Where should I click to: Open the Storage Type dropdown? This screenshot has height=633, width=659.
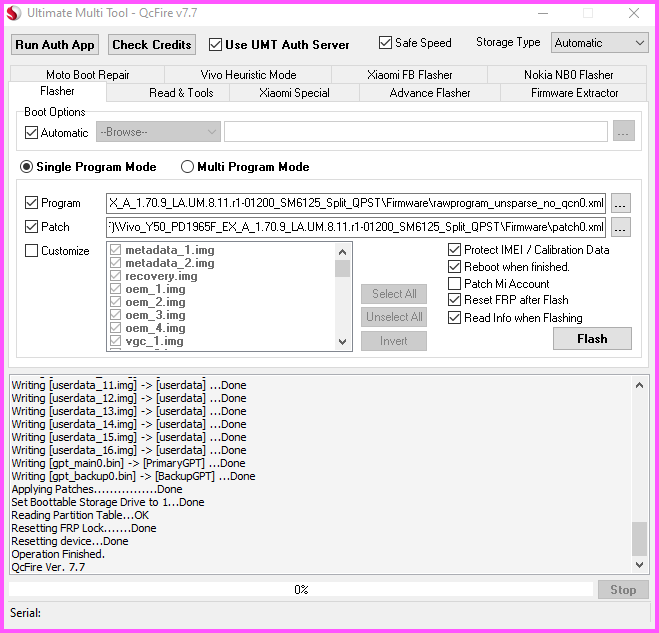[600, 42]
